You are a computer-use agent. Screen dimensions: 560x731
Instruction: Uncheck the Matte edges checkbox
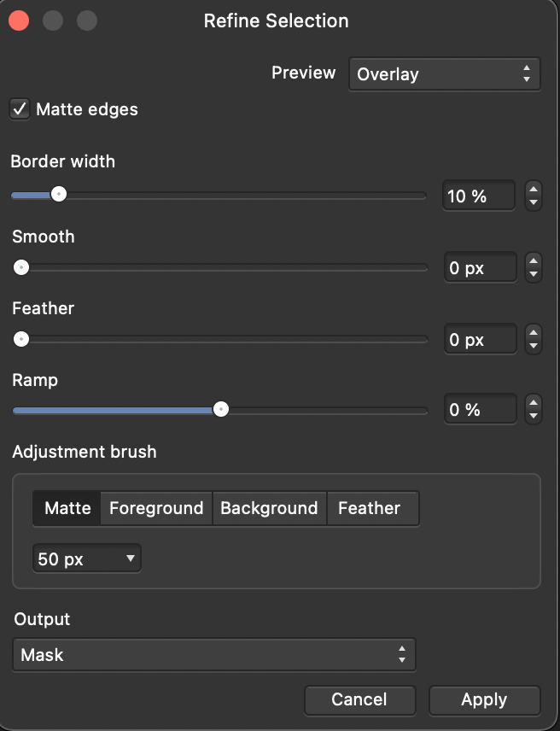click(x=20, y=109)
